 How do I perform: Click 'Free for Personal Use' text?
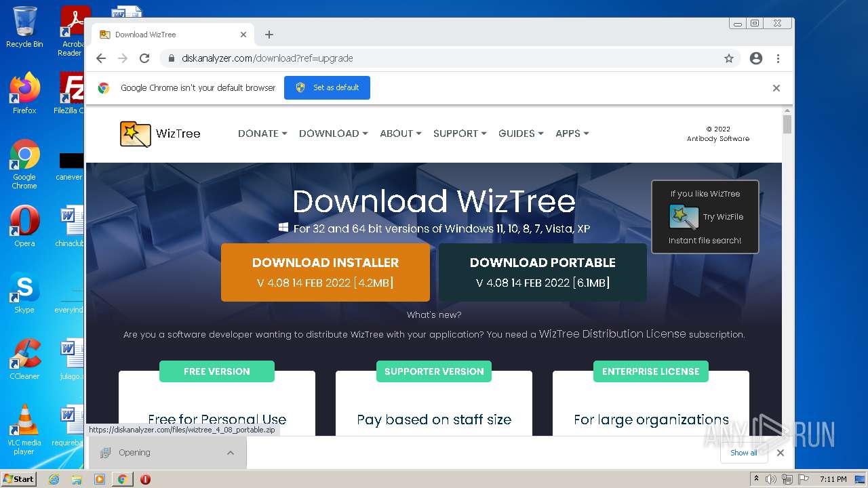[217, 420]
